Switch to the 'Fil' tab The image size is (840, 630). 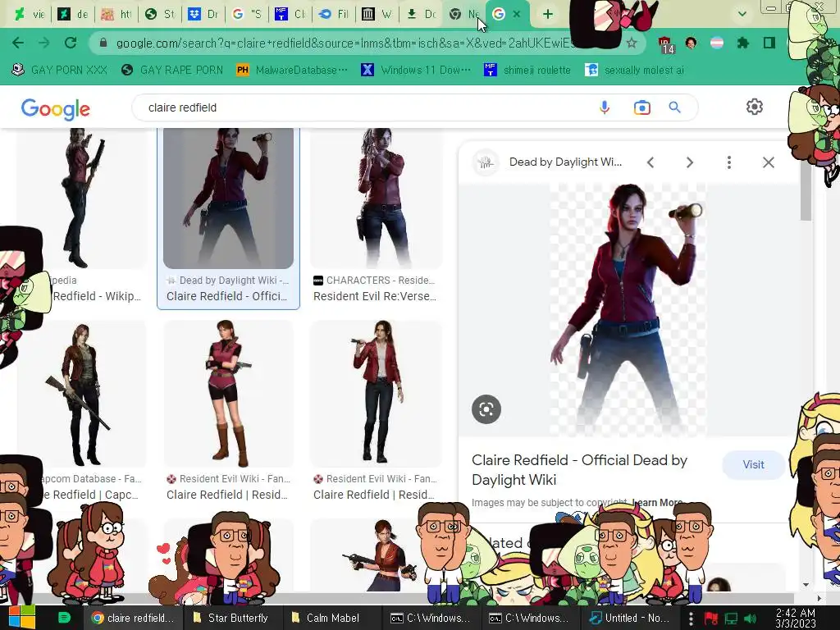pyautogui.click(x=334, y=15)
